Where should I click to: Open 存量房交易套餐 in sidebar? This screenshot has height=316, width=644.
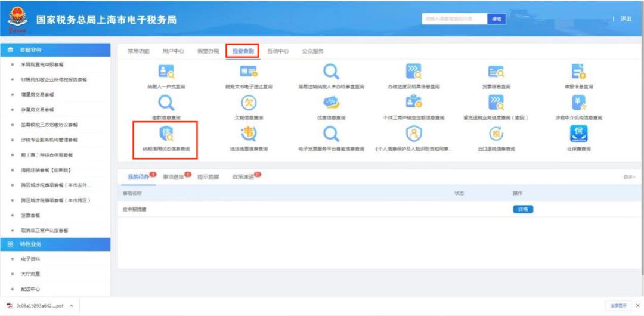click(x=38, y=110)
